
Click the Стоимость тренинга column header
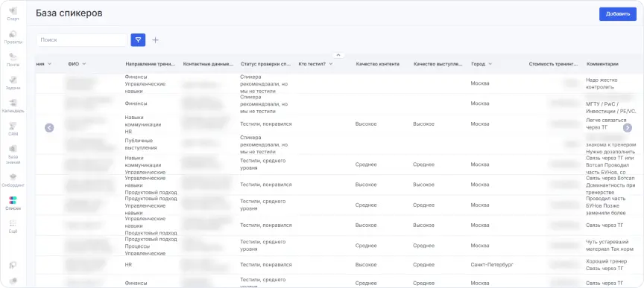(x=553, y=64)
